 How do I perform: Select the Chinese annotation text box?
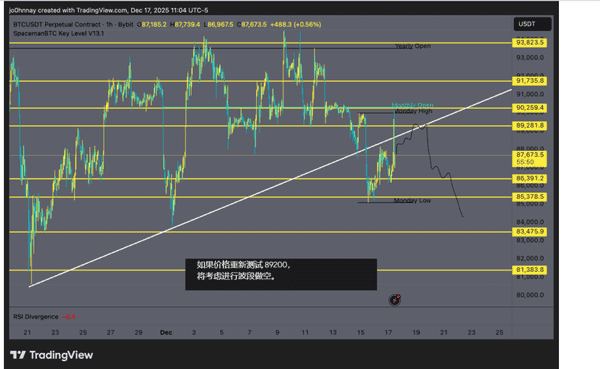pyautogui.click(x=281, y=274)
